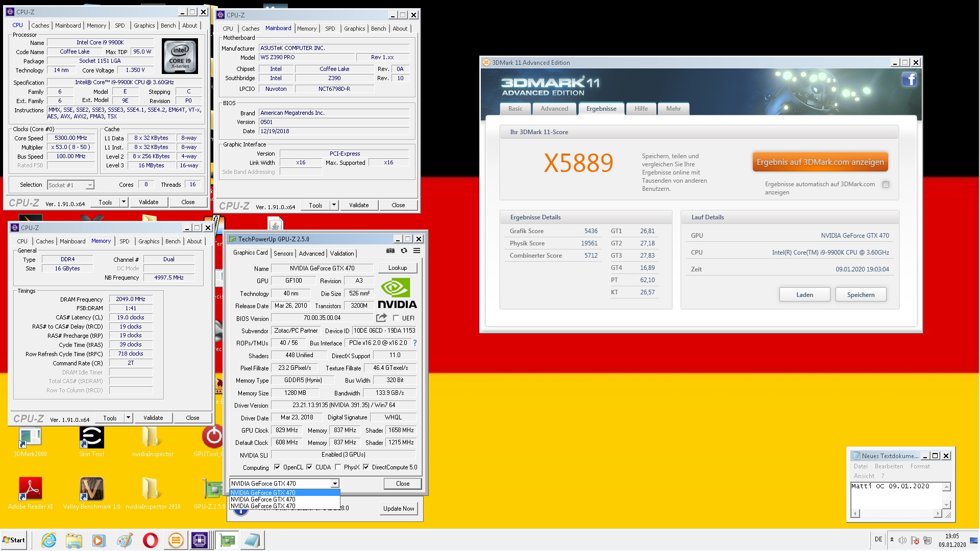Expand the Socket #1 selection dropdown
The image size is (980, 551).
pyautogui.click(x=90, y=185)
